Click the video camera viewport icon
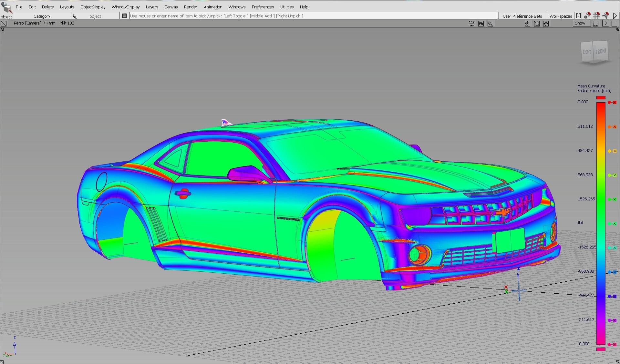The width and height of the screenshot is (620, 364). pyautogui.click(x=481, y=24)
